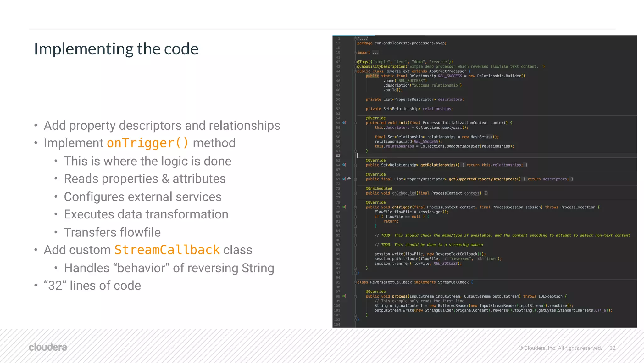Collapse the ReverseText class fold marker
The image size is (644, 363).
coord(355,71)
